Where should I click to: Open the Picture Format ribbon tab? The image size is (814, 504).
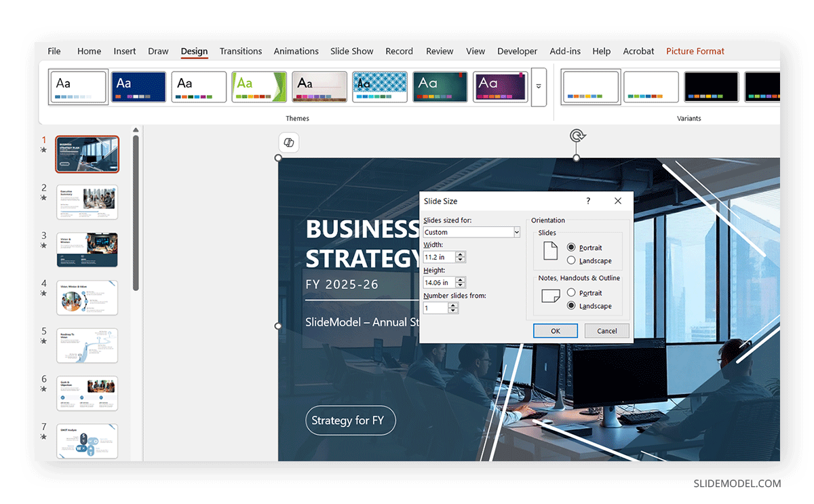(695, 51)
